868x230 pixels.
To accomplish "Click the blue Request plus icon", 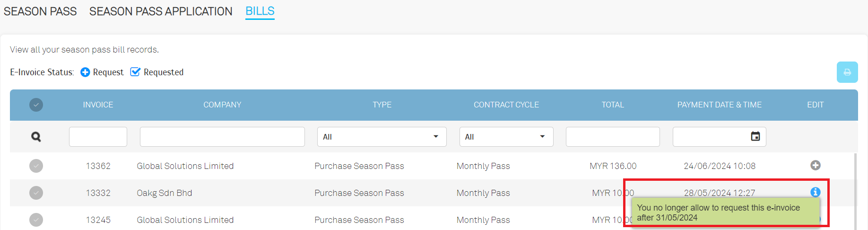I will 85,72.
